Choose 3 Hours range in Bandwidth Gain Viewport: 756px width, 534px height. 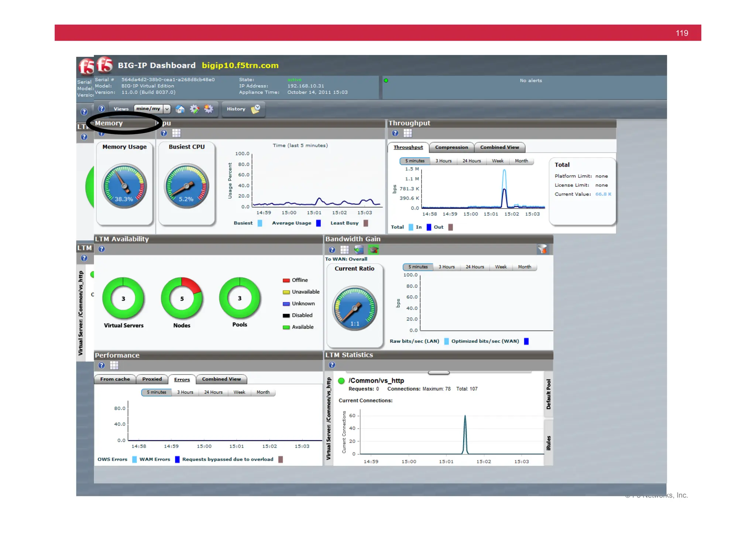click(447, 267)
